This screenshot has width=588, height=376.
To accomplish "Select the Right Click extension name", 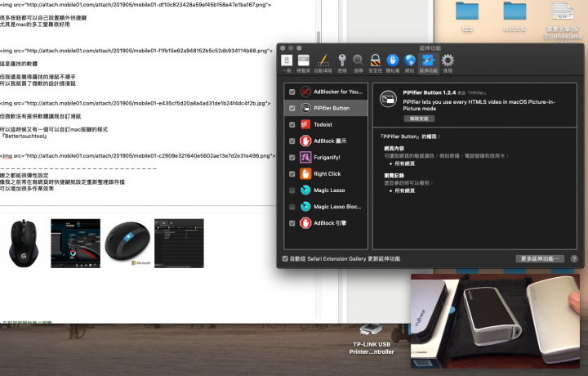I will pyautogui.click(x=327, y=174).
